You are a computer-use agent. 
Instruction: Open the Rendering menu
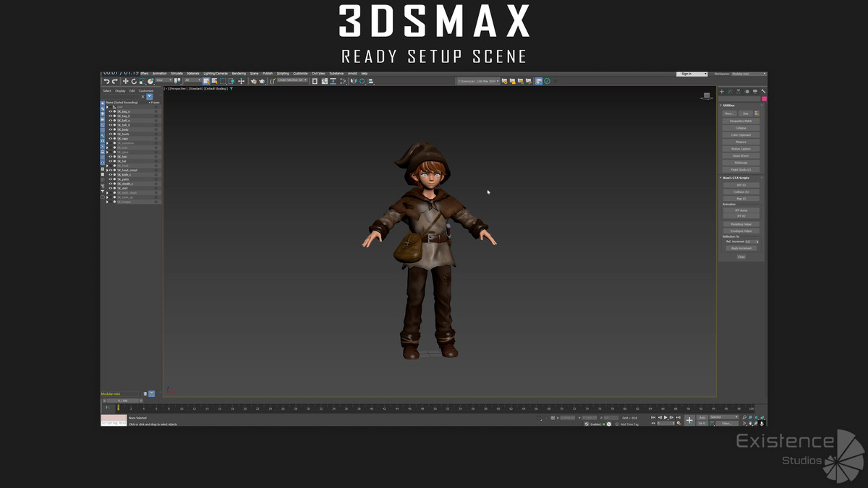tap(239, 74)
